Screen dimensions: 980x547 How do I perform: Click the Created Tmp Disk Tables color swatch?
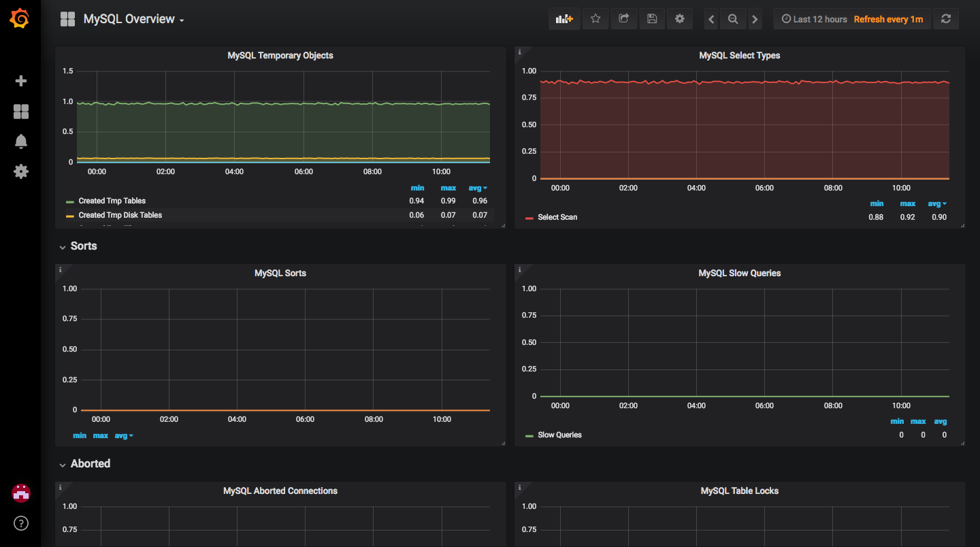(70, 216)
